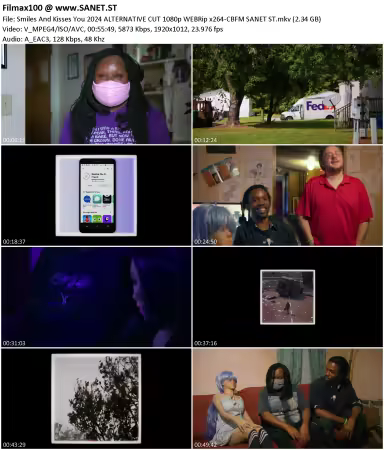The width and height of the screenshot is (384, 450).
Task: Select the red couch thumbnail at 00:49:42
Action: tap(288, 399)
